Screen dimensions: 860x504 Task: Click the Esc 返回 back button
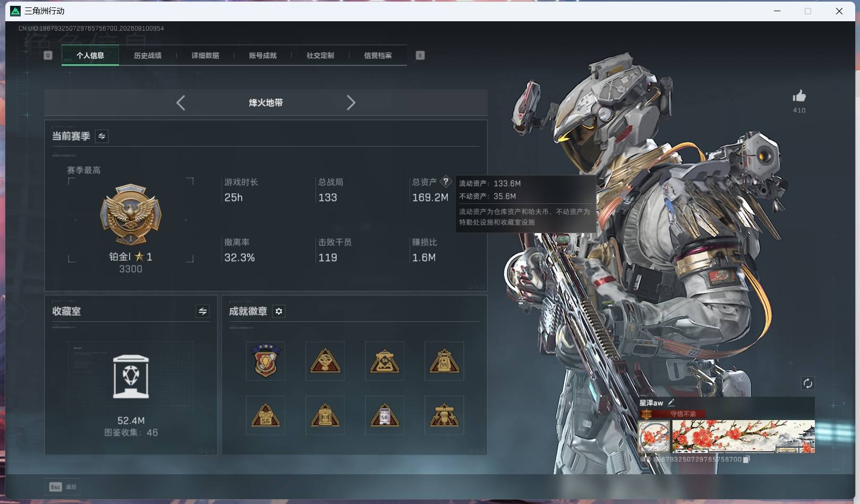63,487
